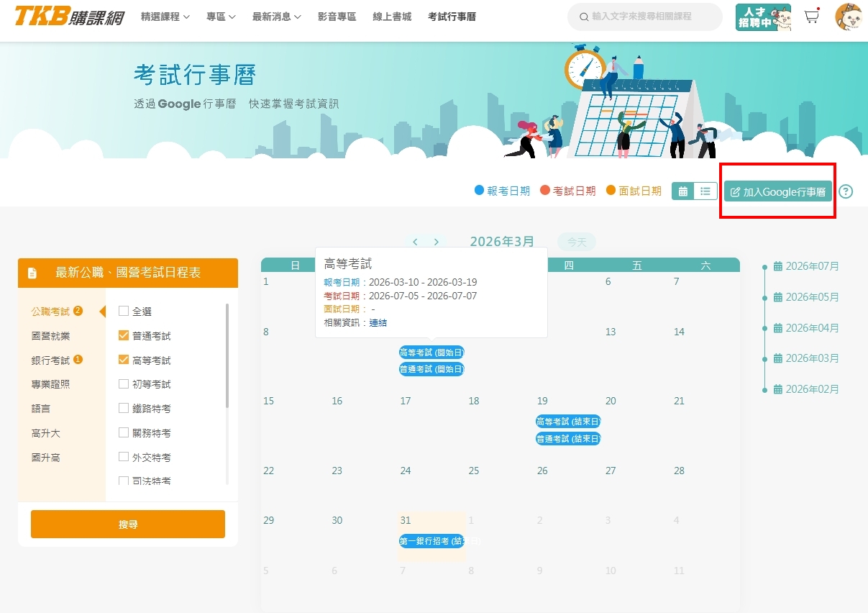Click the course search input field

tap(651, 17)
